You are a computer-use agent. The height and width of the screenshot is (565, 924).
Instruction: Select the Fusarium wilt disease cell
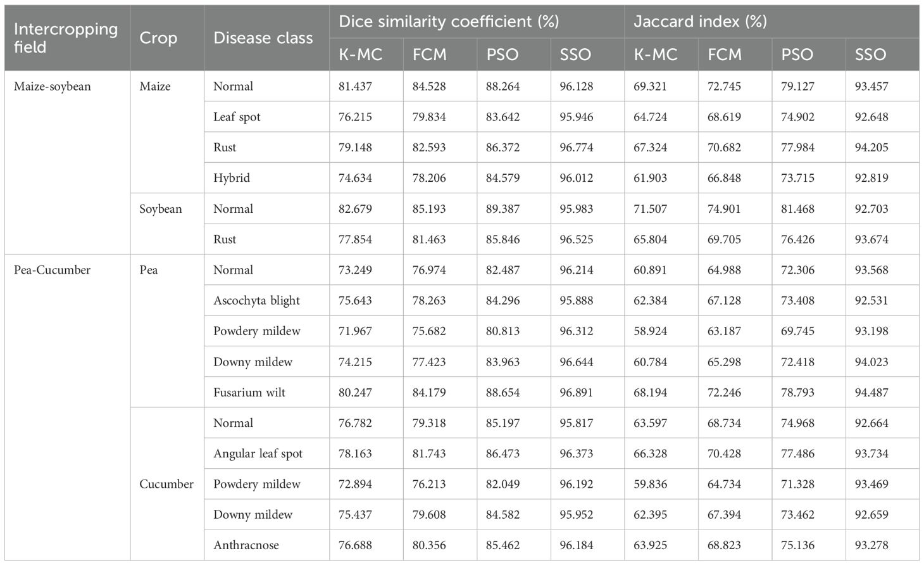(x=249, y=392)
